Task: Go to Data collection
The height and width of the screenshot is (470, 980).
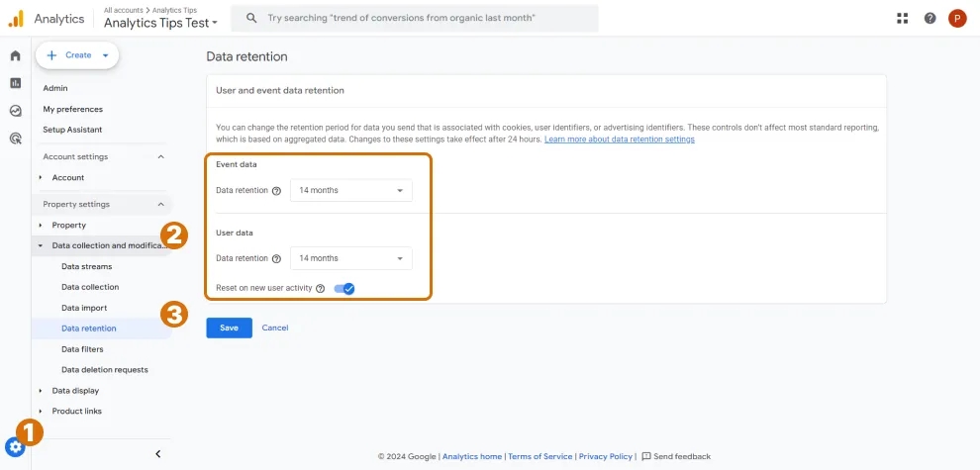Action: [x=90, y=287]
